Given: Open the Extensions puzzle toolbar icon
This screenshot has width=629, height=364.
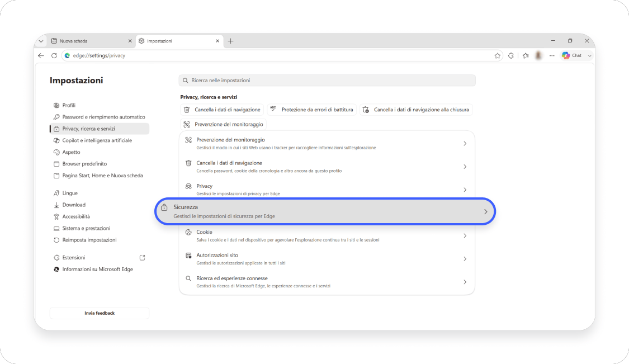Looking at the screenshot, I should [510, 56].
